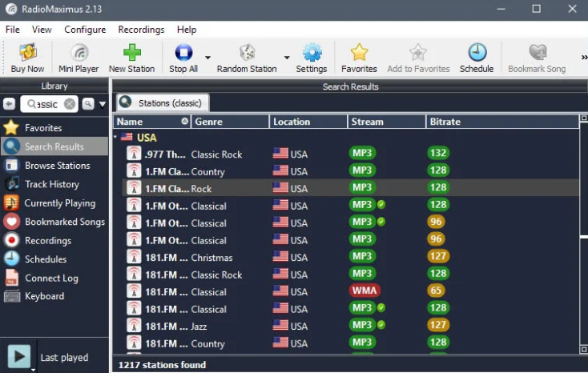Sort by the Name column header
Image resolution: width=588 pixels, height=373 pixels.
point(152,122)
